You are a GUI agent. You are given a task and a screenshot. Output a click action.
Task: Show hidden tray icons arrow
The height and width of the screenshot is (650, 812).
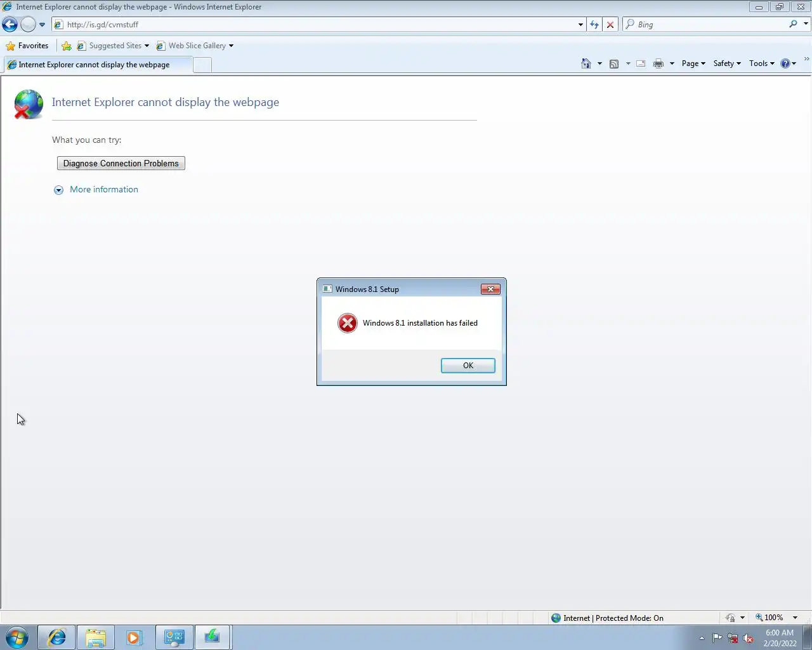[702, 638]
